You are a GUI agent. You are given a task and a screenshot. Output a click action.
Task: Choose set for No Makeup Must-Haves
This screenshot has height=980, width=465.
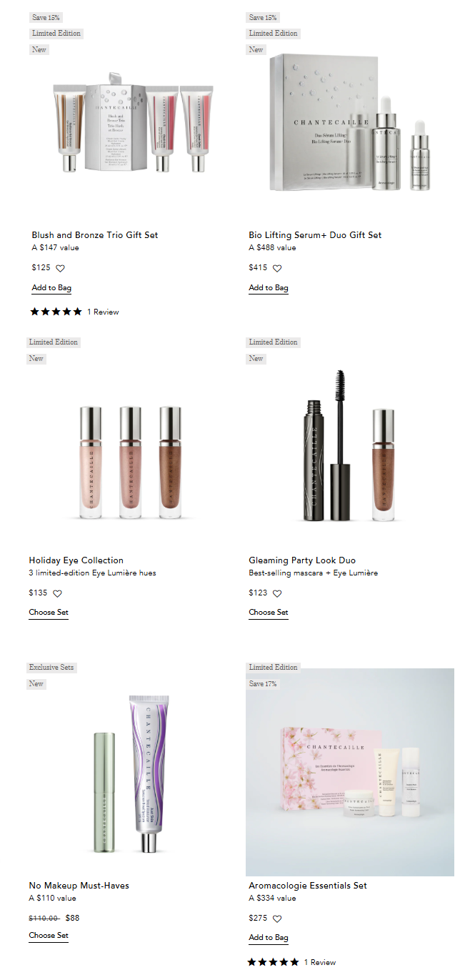pos(49,936)
